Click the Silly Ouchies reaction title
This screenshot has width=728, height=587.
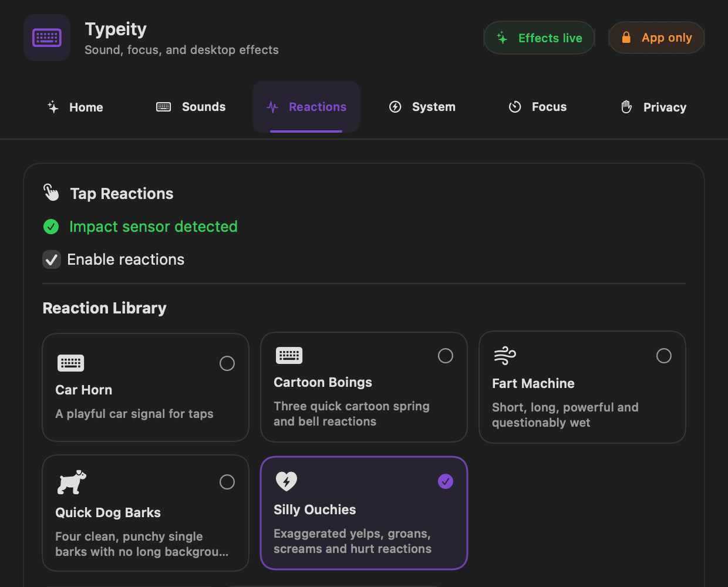pyautogui.click(x=315, y=510)
